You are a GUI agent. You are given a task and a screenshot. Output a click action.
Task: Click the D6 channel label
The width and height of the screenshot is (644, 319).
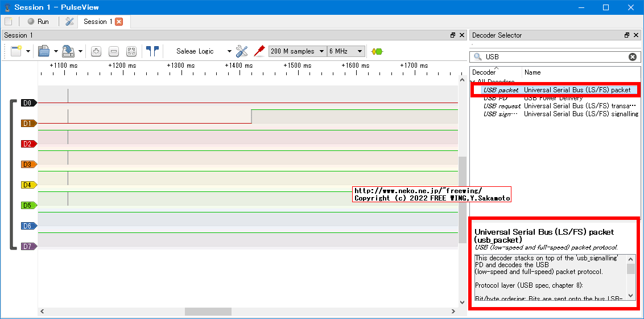point(29,226)
